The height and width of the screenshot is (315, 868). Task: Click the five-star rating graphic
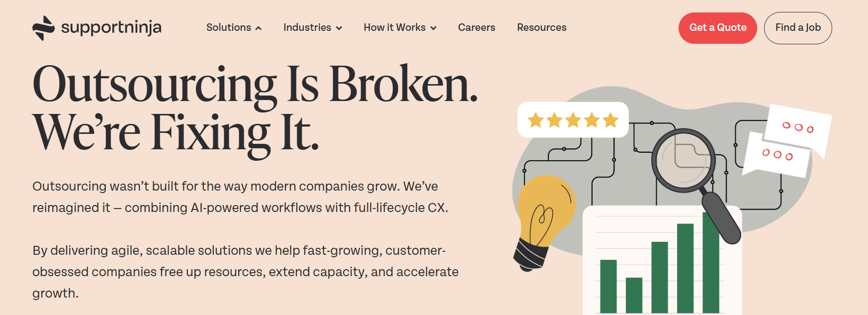(573, 120)
